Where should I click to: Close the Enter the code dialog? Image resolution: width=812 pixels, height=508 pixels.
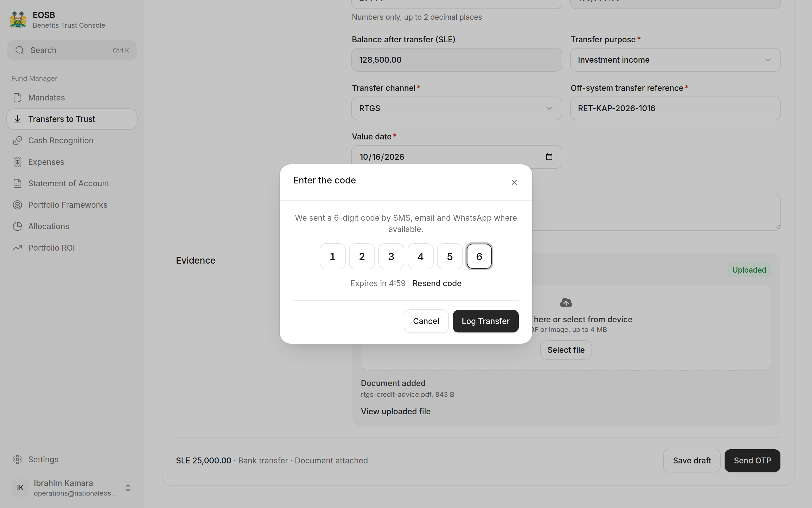click(514, 182)
